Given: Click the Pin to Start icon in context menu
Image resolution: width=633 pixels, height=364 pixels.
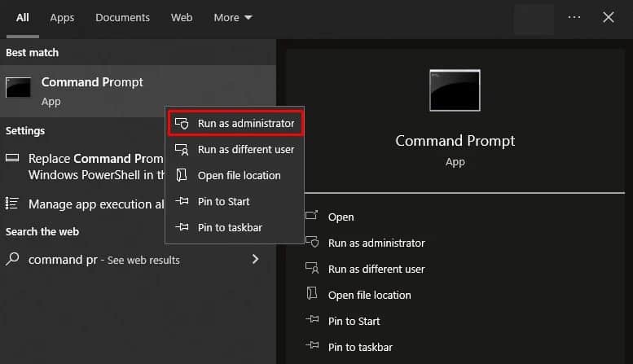Looking at the screenshot, I should 182,201.
